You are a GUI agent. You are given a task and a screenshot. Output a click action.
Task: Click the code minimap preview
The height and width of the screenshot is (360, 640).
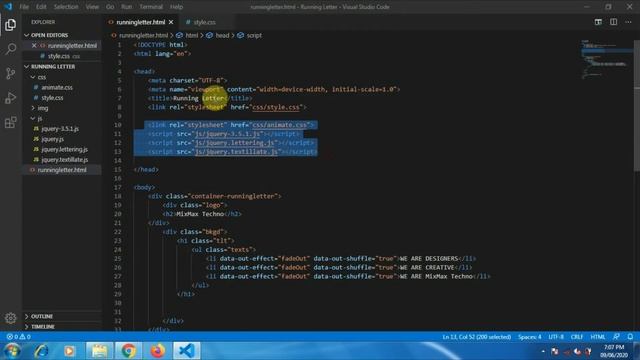[x=606, y=59]
